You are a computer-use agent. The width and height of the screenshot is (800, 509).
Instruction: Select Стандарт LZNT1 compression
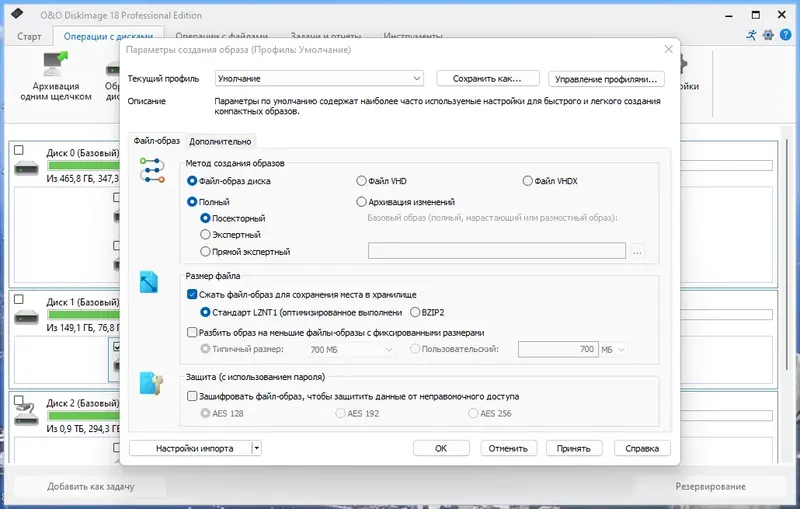[x=205, y=312]
